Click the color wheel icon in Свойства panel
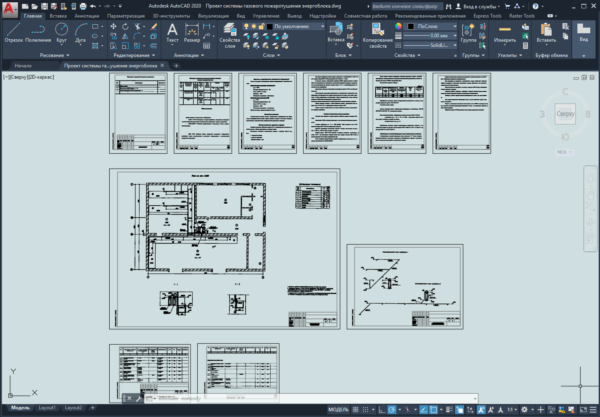Image resolution: width=600 pixels, height=417 pixels. pyautogui.click(x=398, y=26)
